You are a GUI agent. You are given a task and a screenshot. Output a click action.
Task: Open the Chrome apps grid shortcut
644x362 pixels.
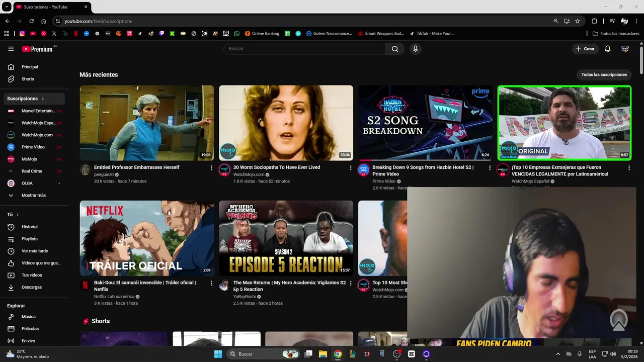coord(7,34)
